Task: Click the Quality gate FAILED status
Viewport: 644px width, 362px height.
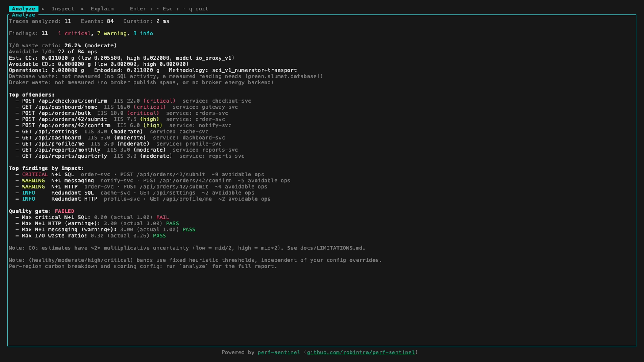Action: tap(64, 211)
